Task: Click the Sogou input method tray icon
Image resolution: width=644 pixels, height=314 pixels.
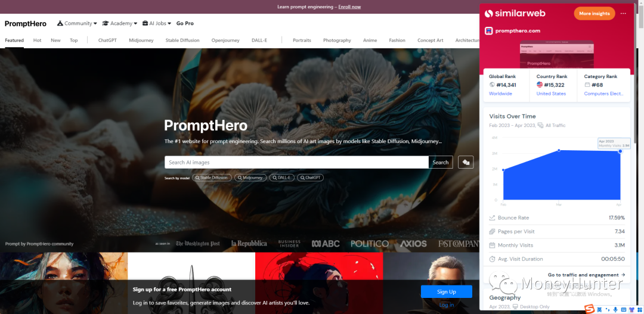Action: click(x=590, y=309)
